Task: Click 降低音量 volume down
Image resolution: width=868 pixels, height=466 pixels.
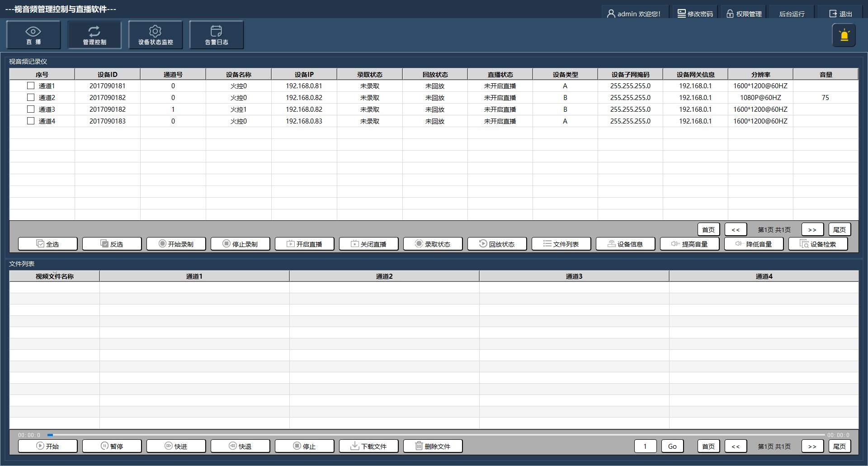Action: coord(754,244)
